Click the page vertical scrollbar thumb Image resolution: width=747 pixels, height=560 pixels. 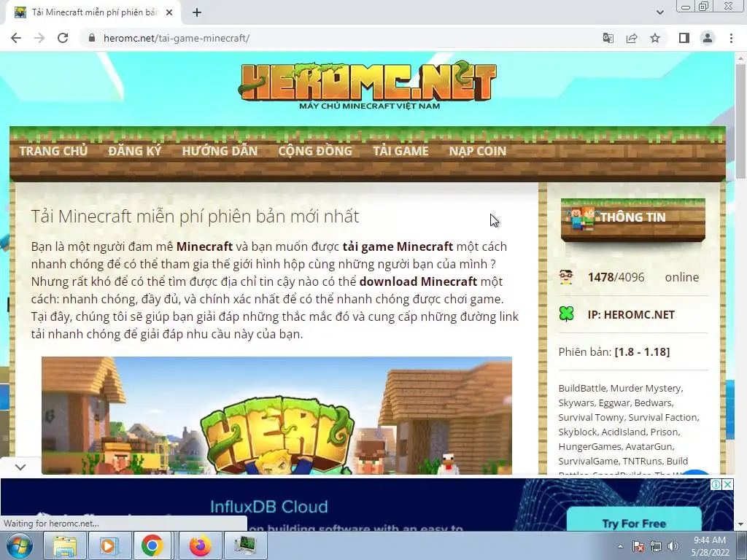740,121
